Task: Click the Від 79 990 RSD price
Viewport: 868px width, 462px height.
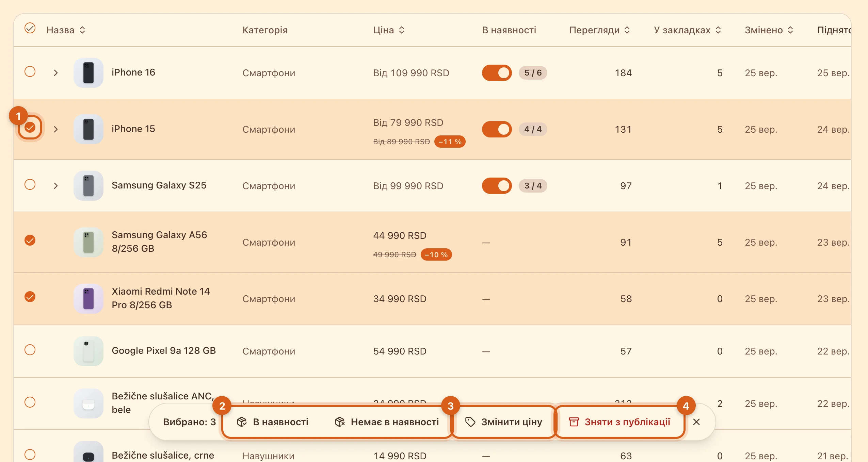Action: click(x=408, y=123)
